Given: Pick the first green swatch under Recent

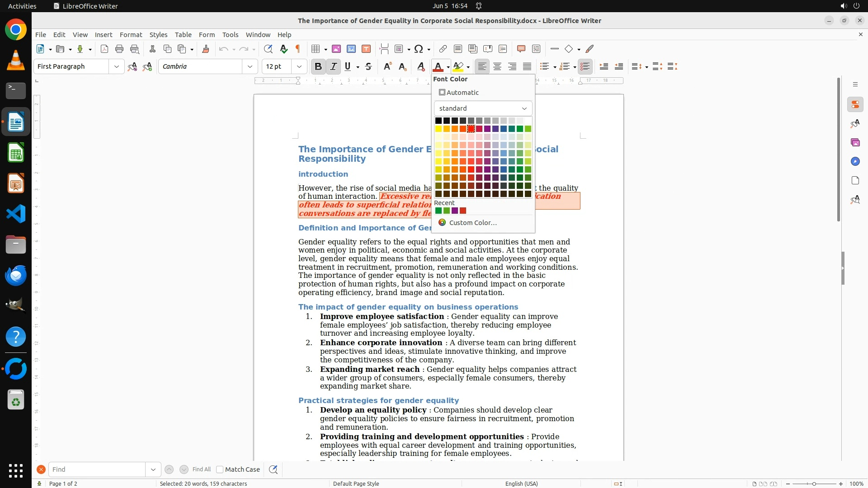Looking at the screenshot, I should coord(438,211).
